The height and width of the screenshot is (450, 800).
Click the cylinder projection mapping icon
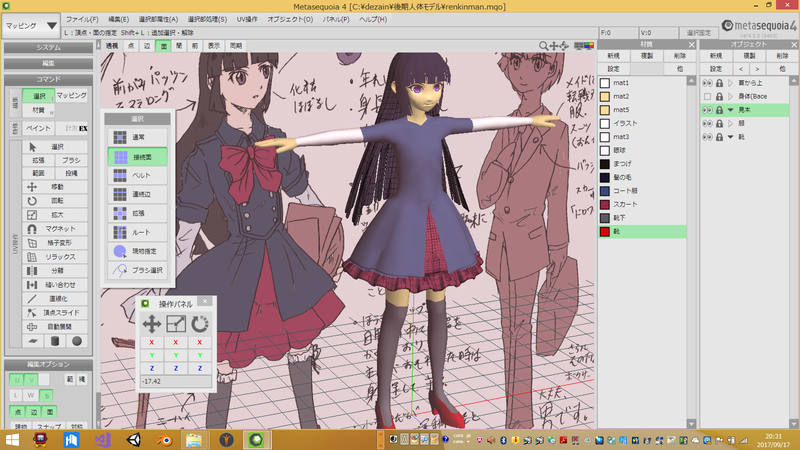(x=55, y=341)
